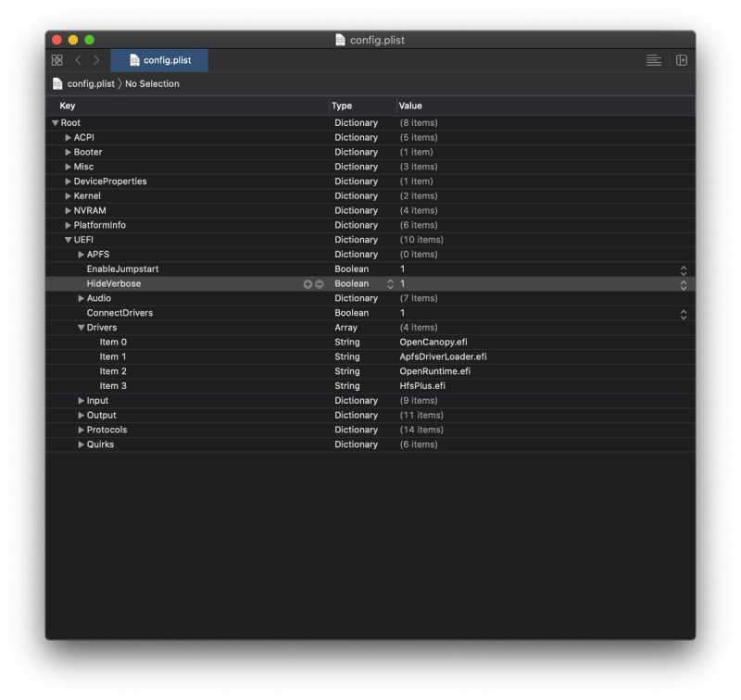Click the plus button on HideVerbose row
The image size is (741, 700).
click(x=308, y=284)
